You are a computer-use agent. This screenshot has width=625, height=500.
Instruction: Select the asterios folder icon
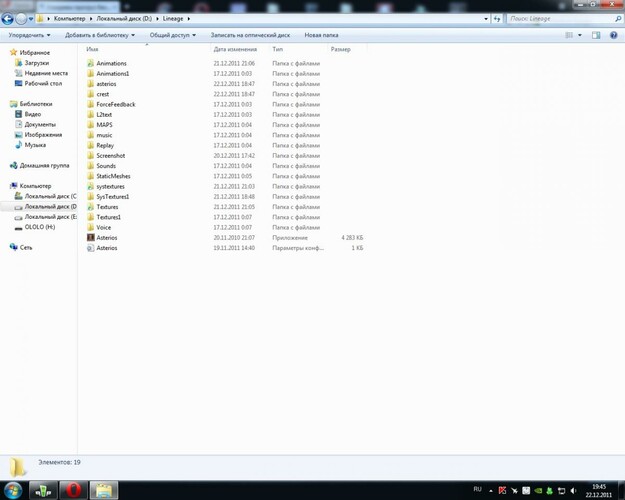[x=90, y=84]
